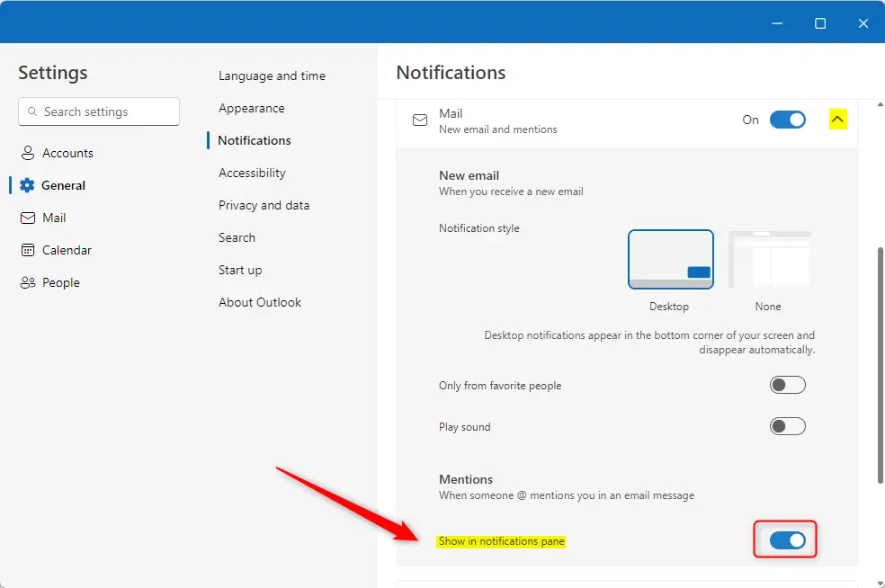Click the Mail envelope icon in sidebar
The width and height of the screenshot is (885, 588).
tap(28, 218)
